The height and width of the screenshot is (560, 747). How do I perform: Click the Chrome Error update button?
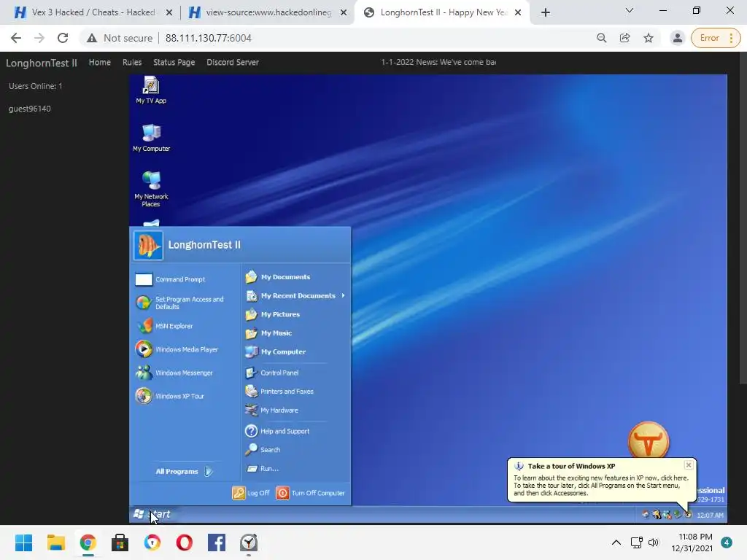[716, 38]
